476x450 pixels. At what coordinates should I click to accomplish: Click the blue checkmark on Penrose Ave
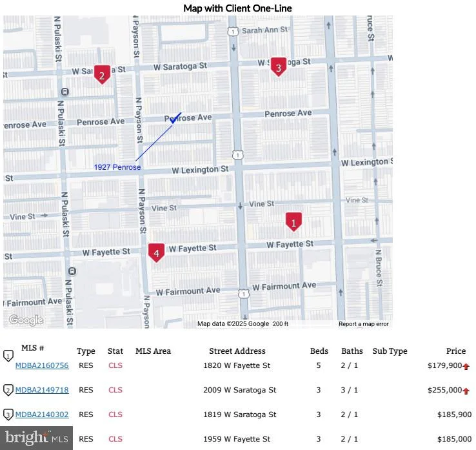pyautogui.click(x=175, y=118)
